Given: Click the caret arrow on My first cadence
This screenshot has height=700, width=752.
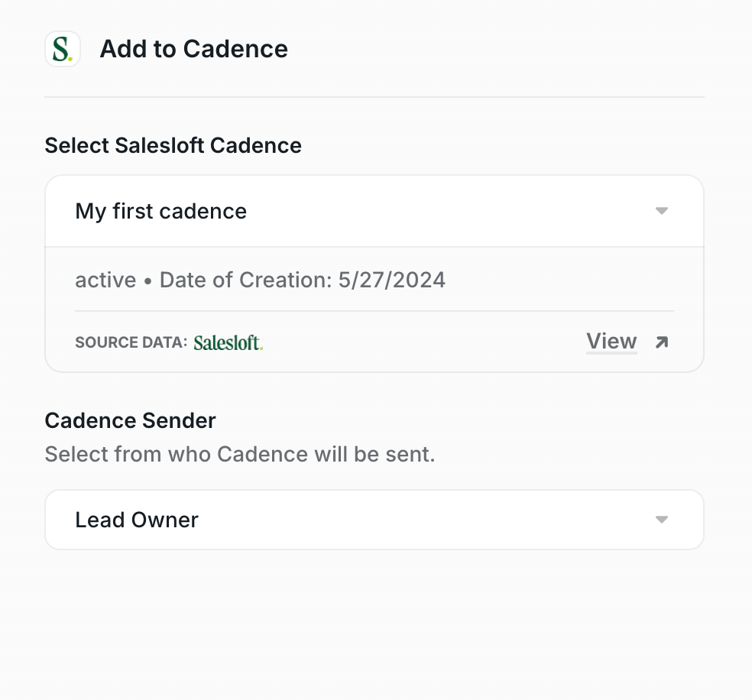Looking at the screenshot, I should [662, 211].
